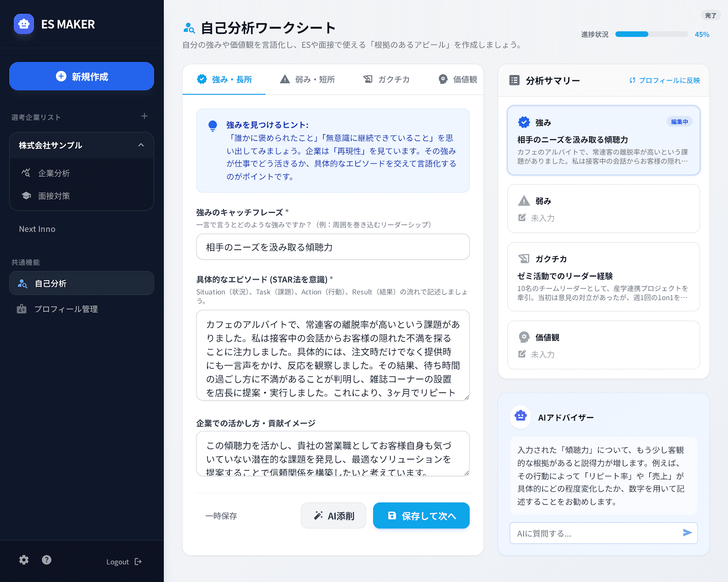Open 面接対策 using its stacked-layers icon
This screenshot has height=582, width=728.
pyautogui.click(x=26, y=196)
